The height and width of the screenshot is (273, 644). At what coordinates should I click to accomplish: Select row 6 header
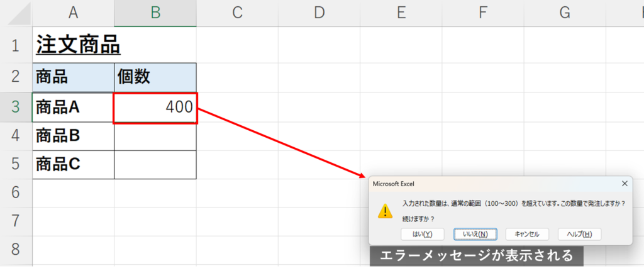[16, 193]
